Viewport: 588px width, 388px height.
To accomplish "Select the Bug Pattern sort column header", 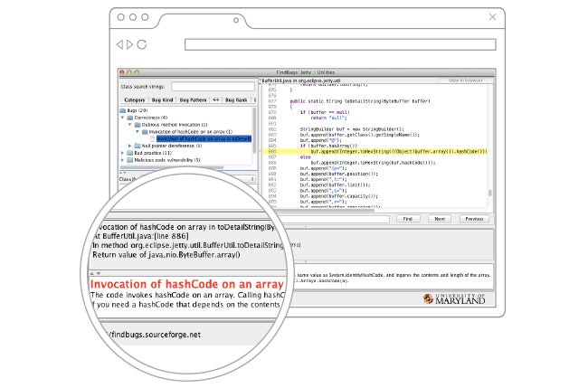I will tap(193, 100).
